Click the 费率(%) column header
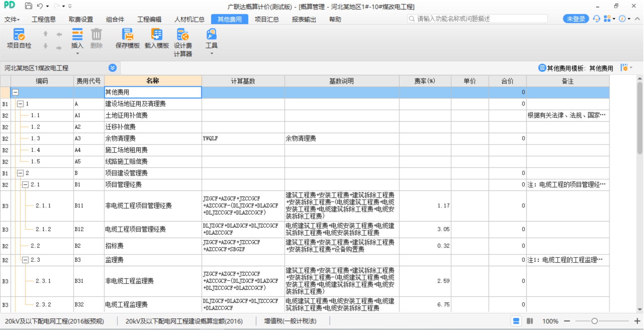644x330 pixels. (425, 81)
